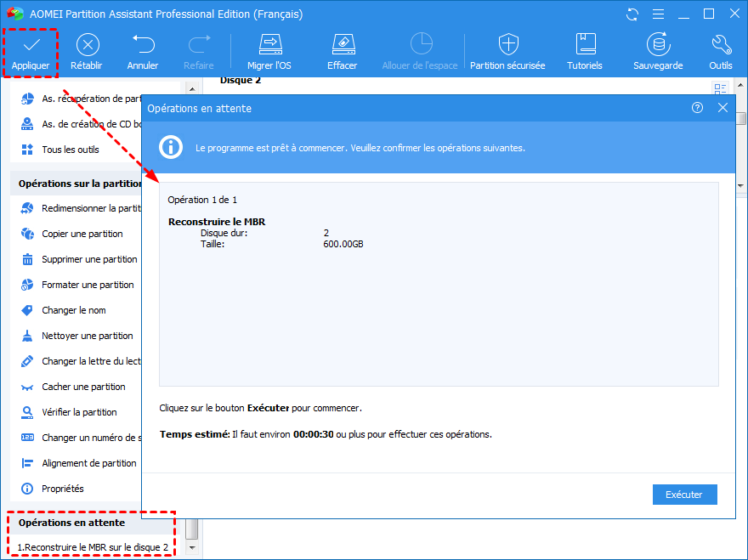This screenshot has width=748, height=560.
Task: Open Partition sécurisée shield tool
Action: pyautogui.click(x=507, y=53)
